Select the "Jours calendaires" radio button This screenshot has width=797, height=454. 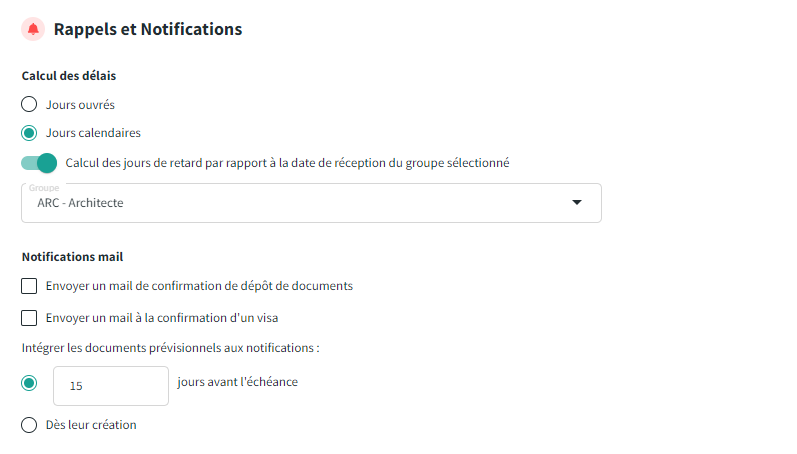click(29, 132)
